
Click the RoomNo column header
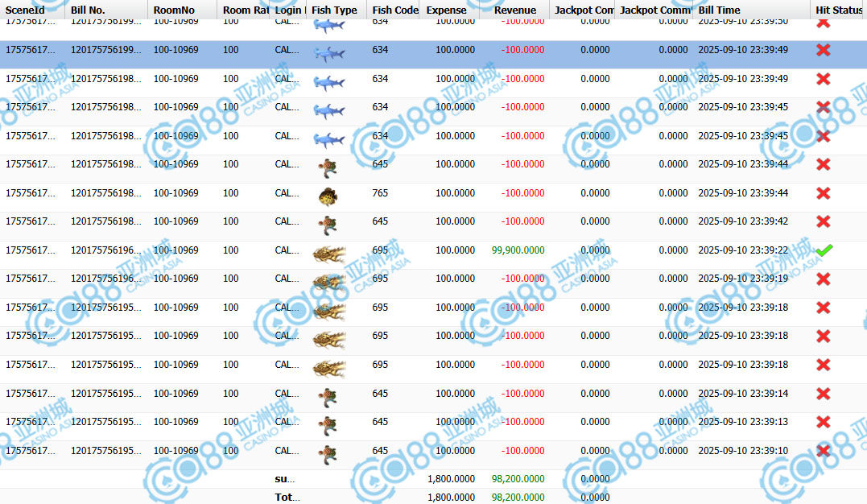click(x=174, y=10)
